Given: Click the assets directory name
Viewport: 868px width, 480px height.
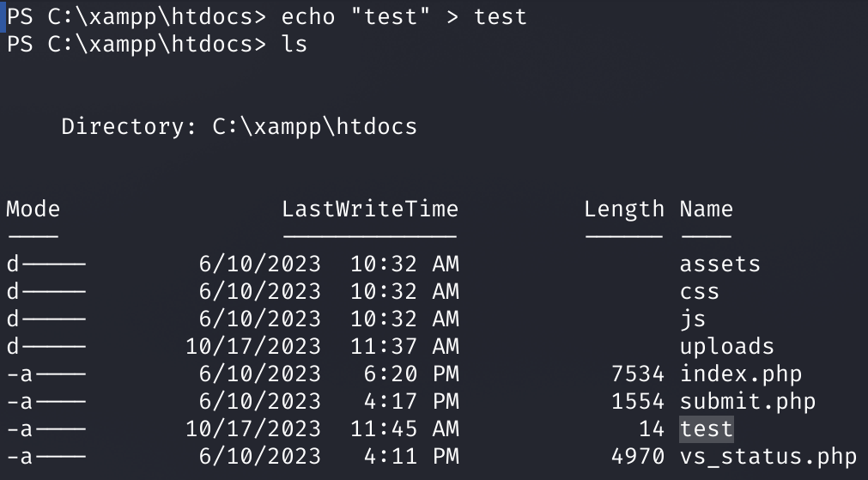Looking at the screenshot, I should click(720, 264).
